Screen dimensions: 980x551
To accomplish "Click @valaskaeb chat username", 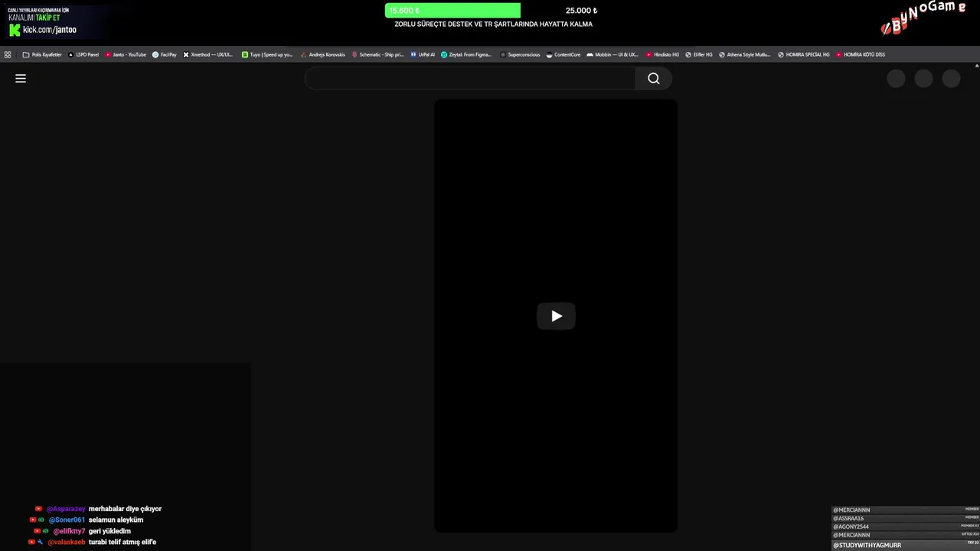I will click(67, 542).
